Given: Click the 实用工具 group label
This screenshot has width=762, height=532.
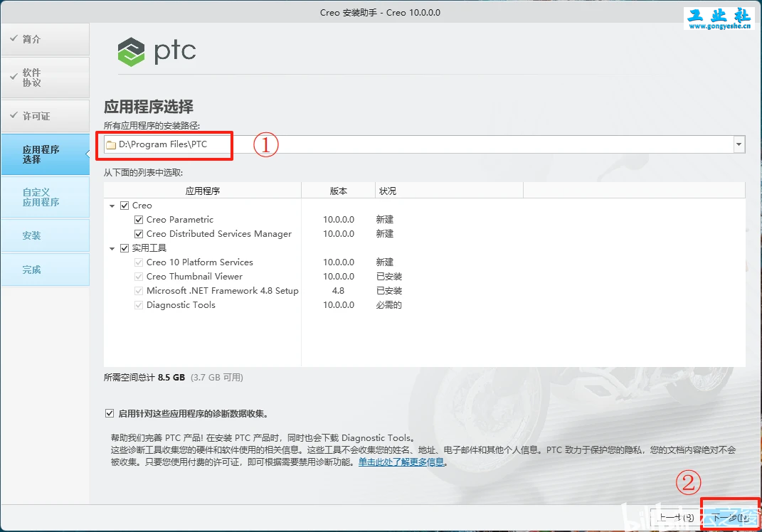Looking at the screenshot, I should [x=149, y=248].
